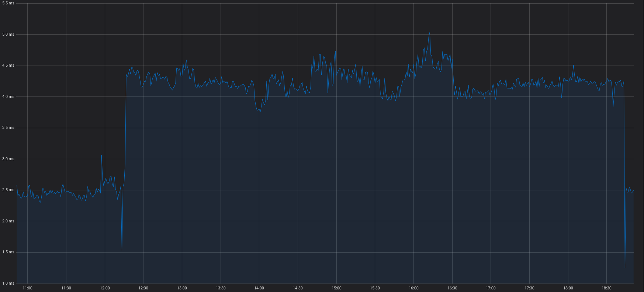Click the 15:30 time axis label
Image resolution: width=644 pixels, height=292 pixels.
tap(375, 288)
